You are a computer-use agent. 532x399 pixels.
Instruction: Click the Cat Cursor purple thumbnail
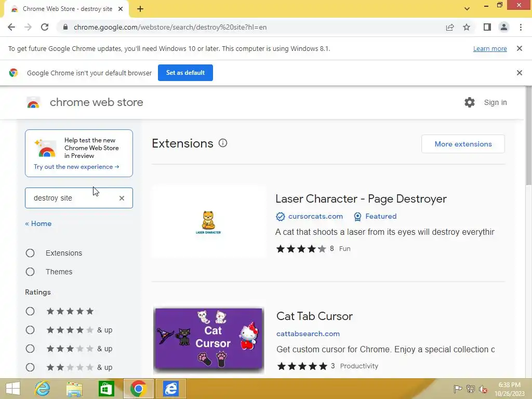(x=209, y=339)
